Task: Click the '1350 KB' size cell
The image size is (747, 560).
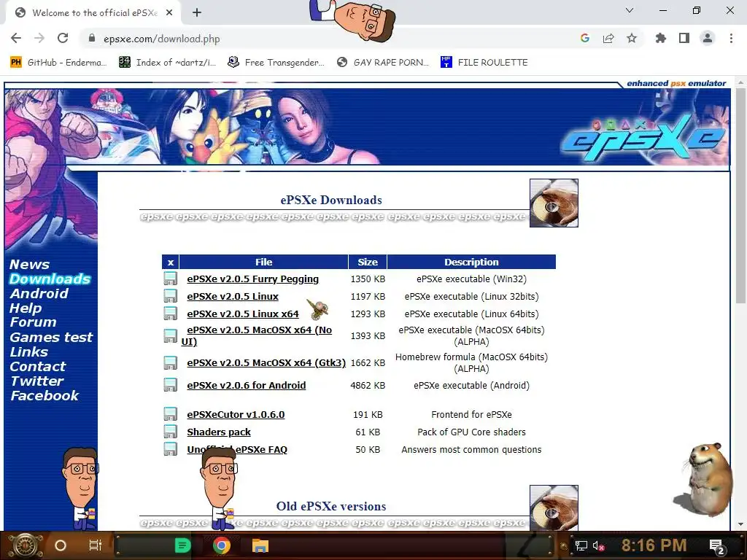Action: pos(368,279)
